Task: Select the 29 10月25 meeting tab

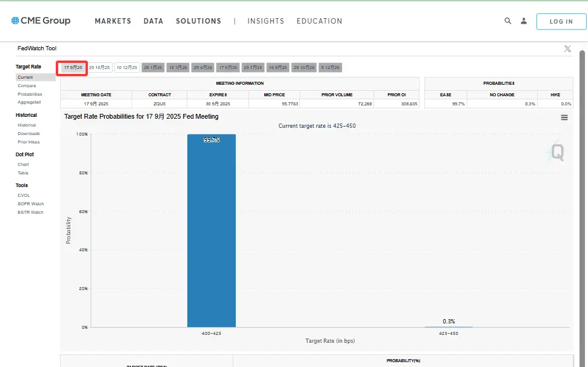Action: (x=99, y=68)
